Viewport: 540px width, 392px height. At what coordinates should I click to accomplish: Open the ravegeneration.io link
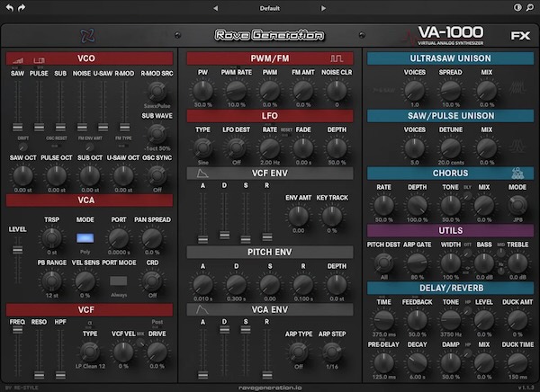pos(270,388)
